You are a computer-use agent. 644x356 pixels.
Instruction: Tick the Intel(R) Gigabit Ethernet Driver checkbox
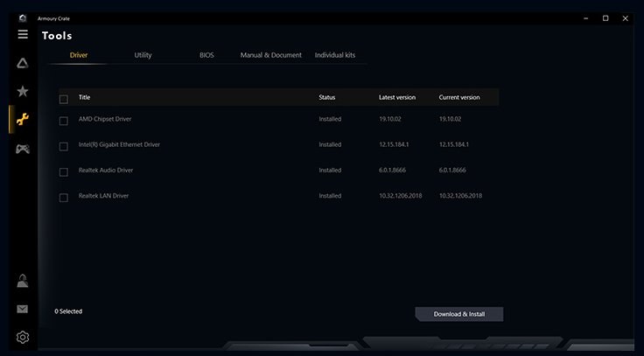63,145
